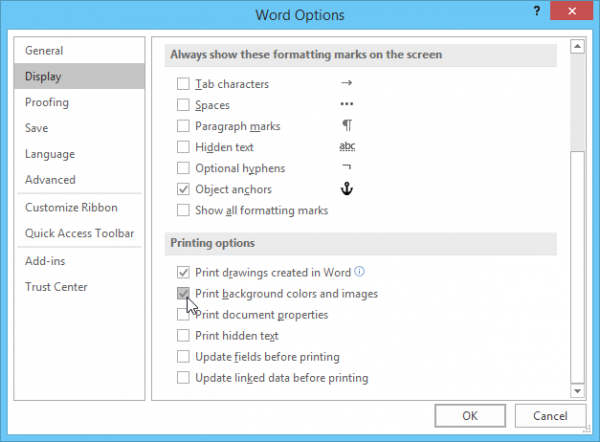Go to Customize Ribbon category

pos(79,207)
